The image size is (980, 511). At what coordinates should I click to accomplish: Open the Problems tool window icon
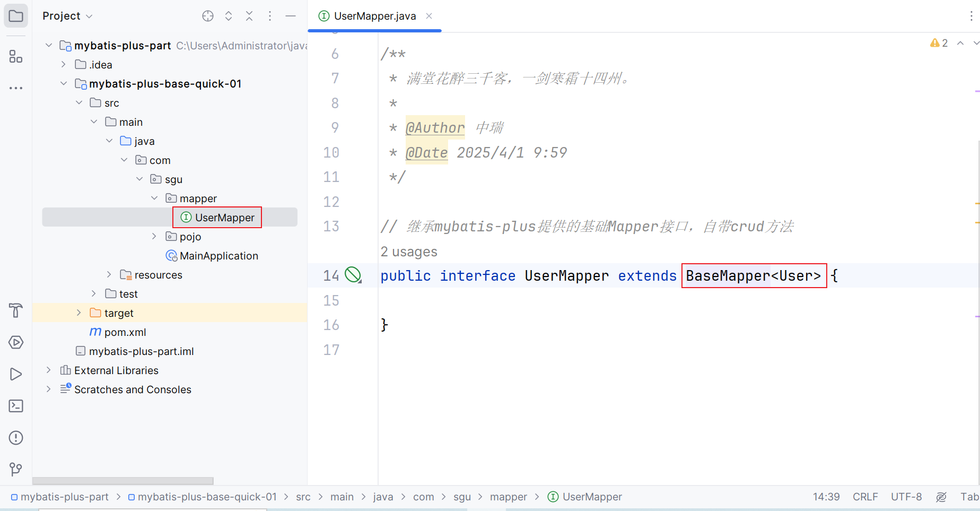(16, 438)
